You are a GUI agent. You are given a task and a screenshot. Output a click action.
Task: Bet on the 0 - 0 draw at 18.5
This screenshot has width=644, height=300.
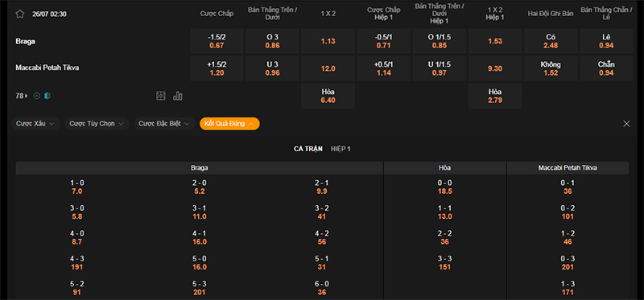coord(445,187)
